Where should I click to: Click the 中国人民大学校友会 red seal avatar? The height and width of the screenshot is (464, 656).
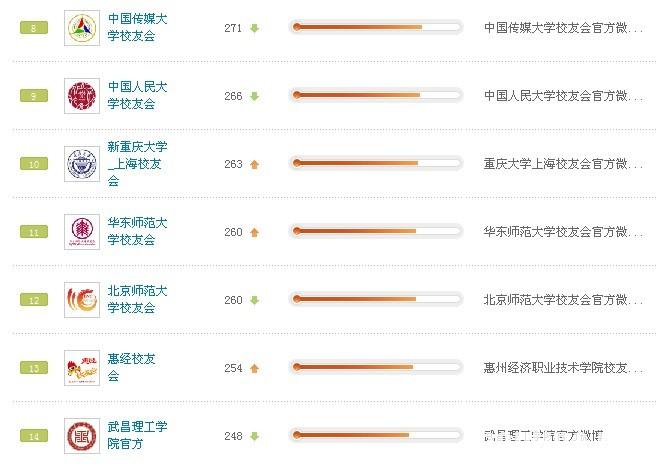point(82,96)
